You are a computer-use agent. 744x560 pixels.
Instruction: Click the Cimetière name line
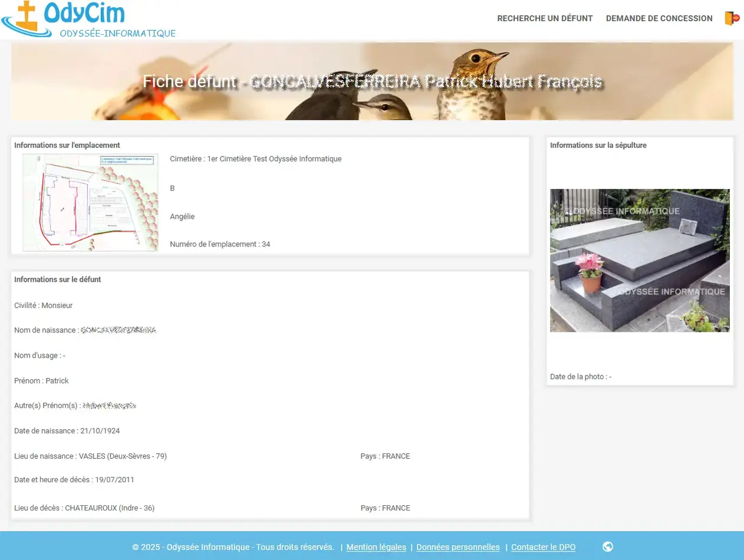255,159
